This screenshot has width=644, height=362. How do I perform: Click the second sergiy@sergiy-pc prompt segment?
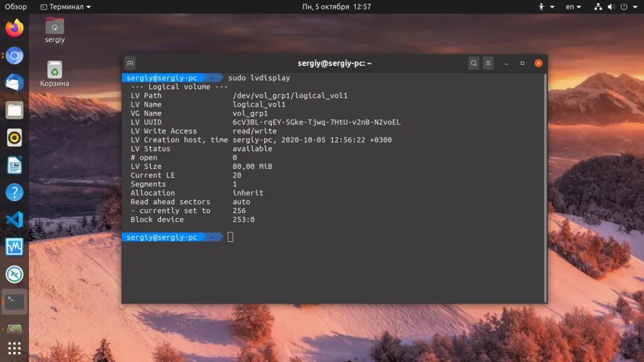click(x=162, y=237)
